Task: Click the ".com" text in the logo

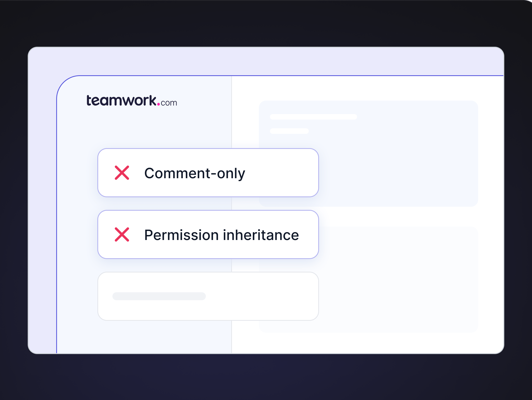Action: pos(169,103)
